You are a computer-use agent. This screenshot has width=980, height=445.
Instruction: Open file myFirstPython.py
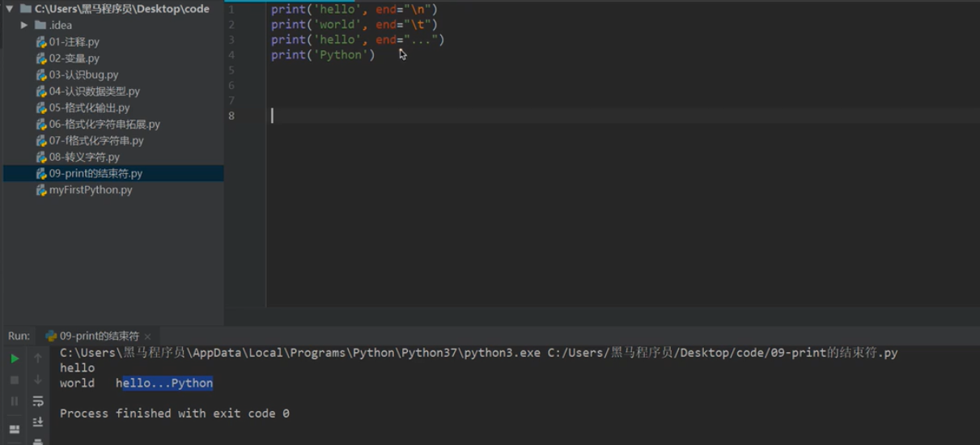pos(91,190)
